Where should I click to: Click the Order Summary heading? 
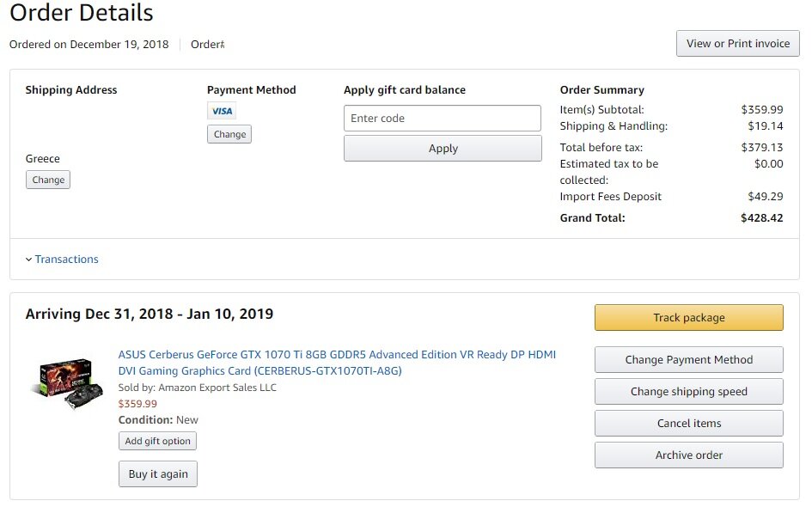click(x=601, y=90)
